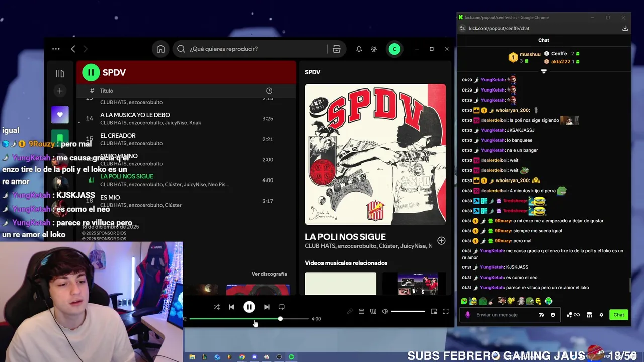Insert the first quick emote in chat
Viewport: 644px width, 362px height.
click(x=464, y=301)
